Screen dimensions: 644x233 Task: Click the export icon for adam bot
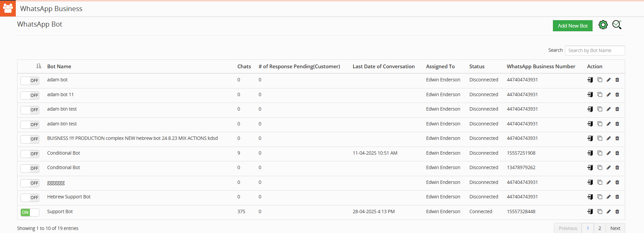coord(590,80)
